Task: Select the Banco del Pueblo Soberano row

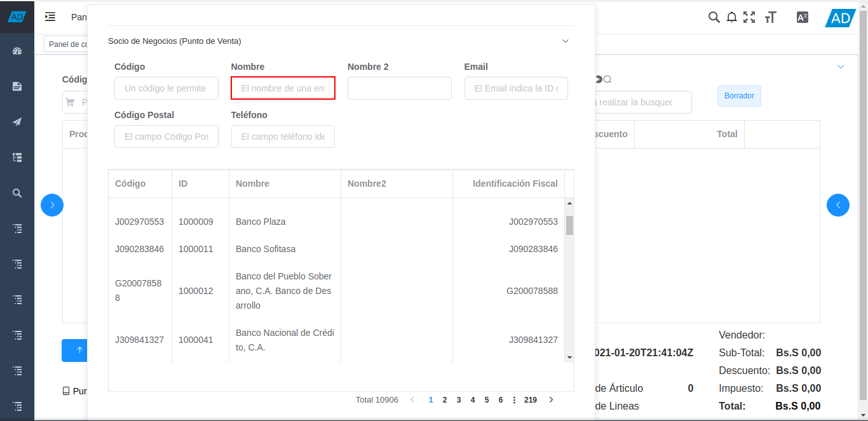Action: (336, 291)
